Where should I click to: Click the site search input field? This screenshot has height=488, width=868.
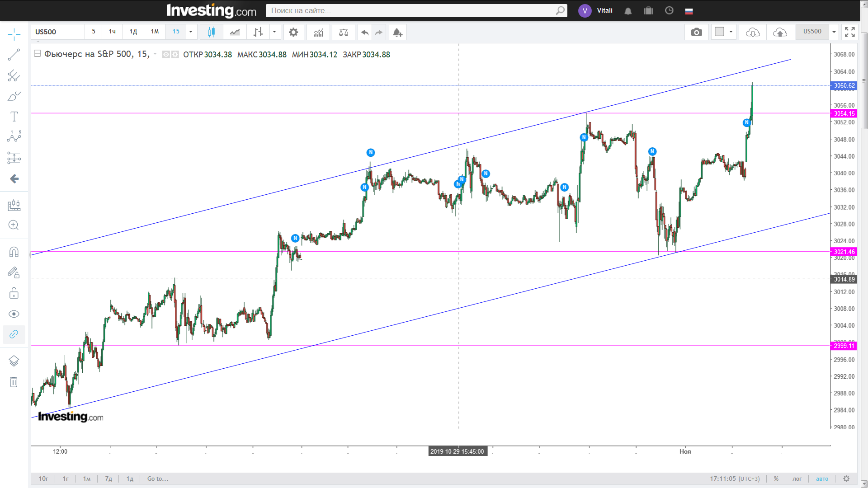click(411, 10)
